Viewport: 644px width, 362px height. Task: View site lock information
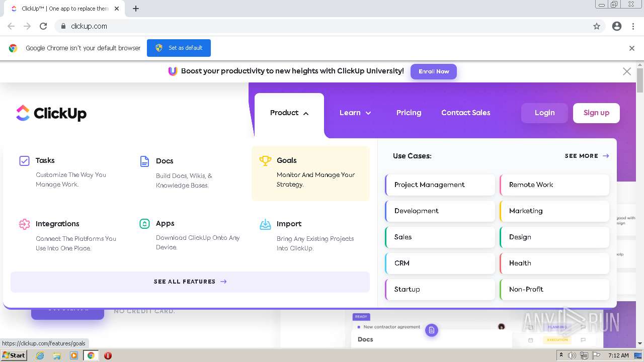tap(63, 26)
